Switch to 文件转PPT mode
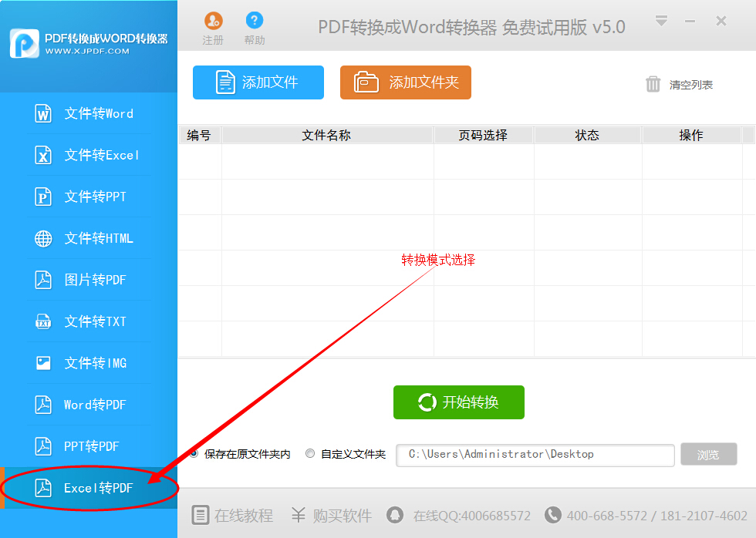 coord(89,197)
